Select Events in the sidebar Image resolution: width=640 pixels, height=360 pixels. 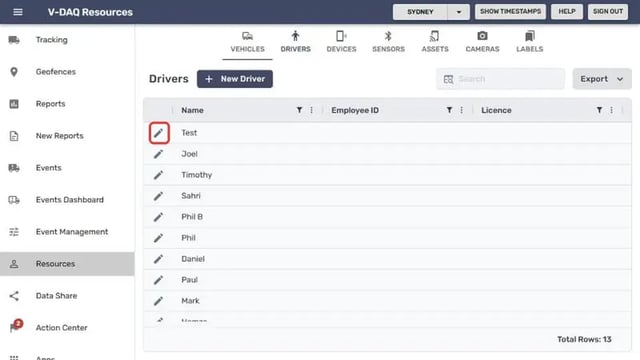(x=67, y=168)
